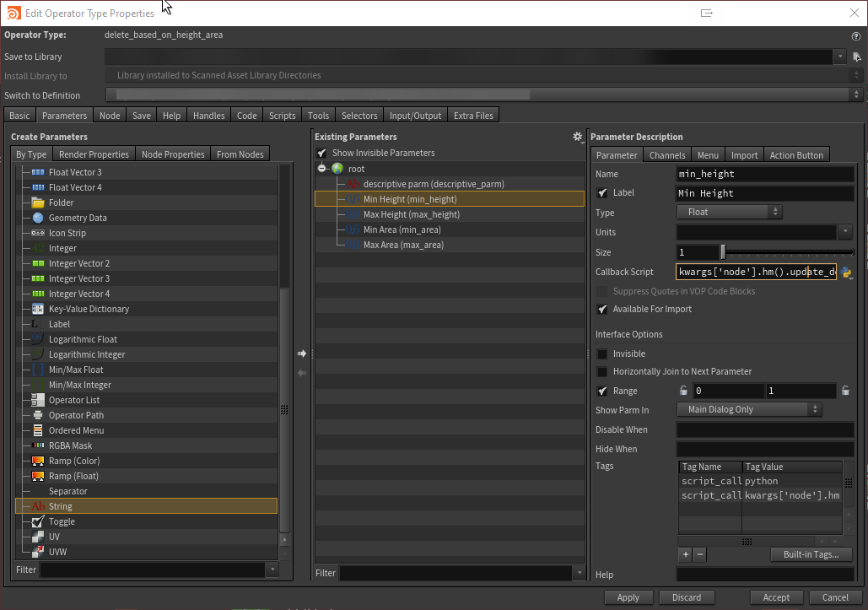Open the Show Parm In dropdown

click(x=749, y=409)
